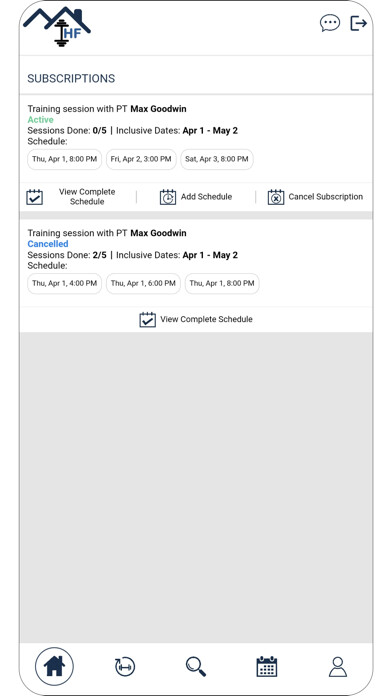Select Add Schedule text
392x696 pixels.
pos(206,197)
